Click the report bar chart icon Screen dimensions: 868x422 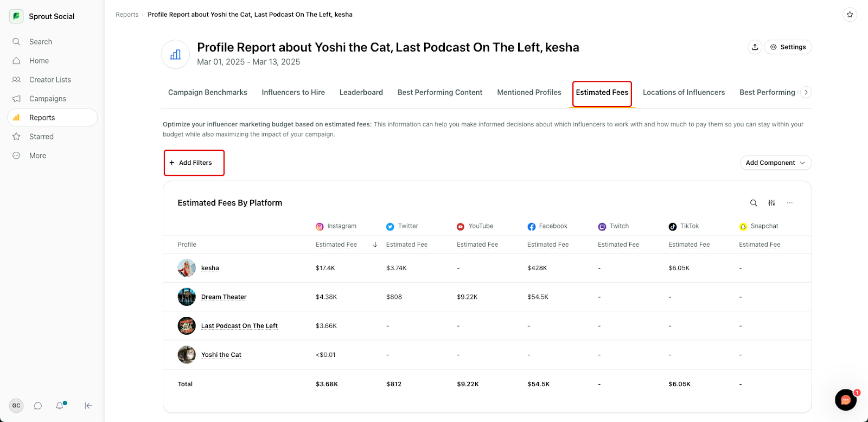(175, 54)
